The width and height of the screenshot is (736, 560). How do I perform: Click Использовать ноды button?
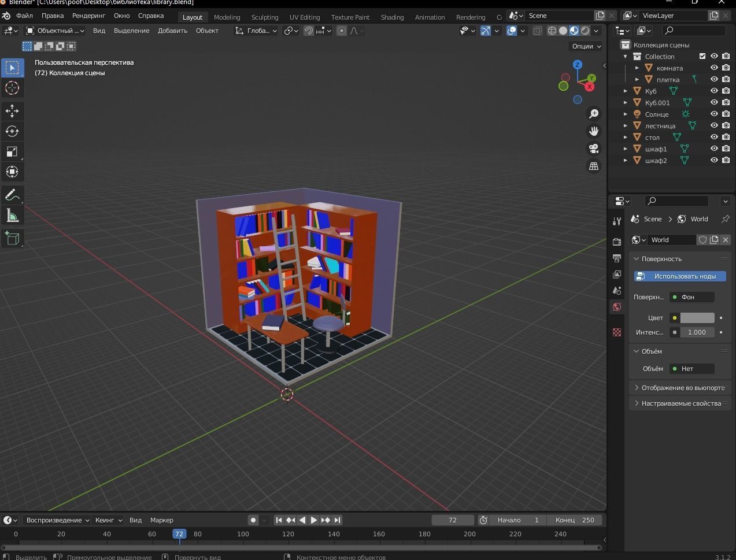680,276
